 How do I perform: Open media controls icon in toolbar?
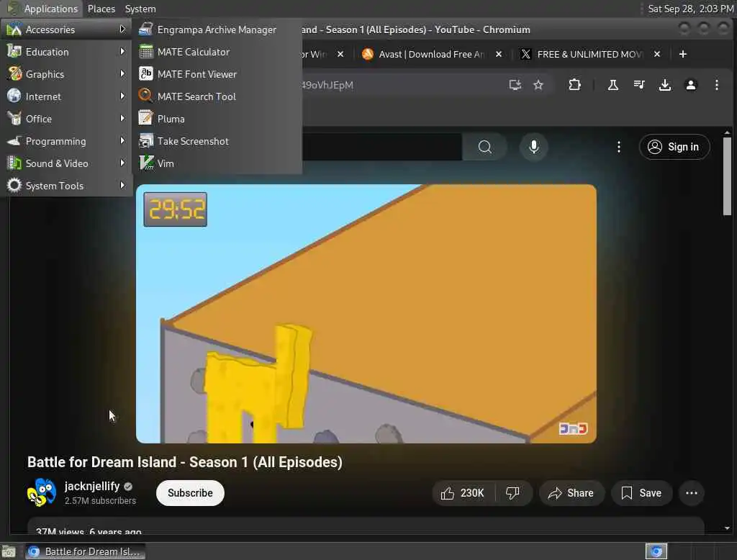pos(639,85)
